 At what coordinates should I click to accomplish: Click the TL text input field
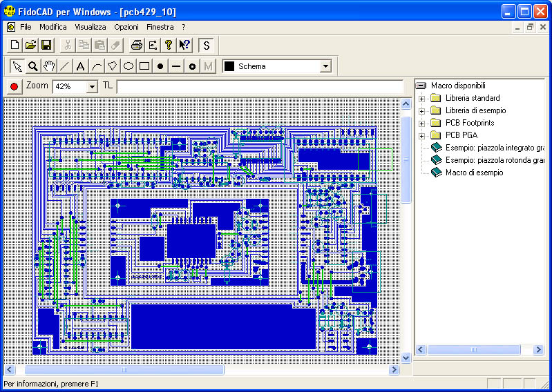(x=260, y=86)
